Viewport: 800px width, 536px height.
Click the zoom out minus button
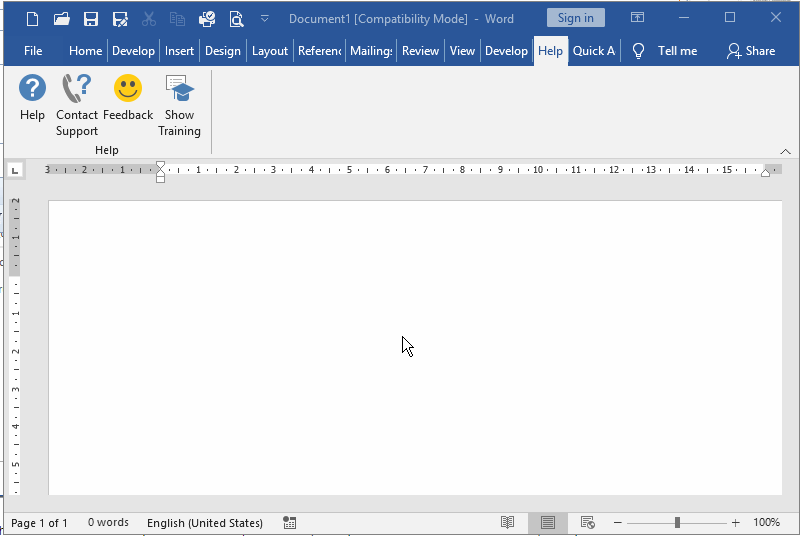tap(617, 523)
